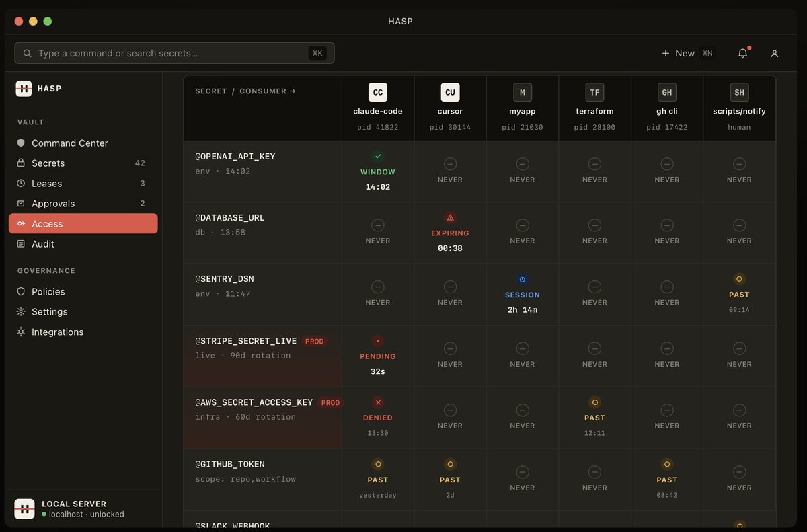Click NEVER icon for OPENAI_API_KEY cursor
The image size is (807, 532).
click(x=450, y=163)
